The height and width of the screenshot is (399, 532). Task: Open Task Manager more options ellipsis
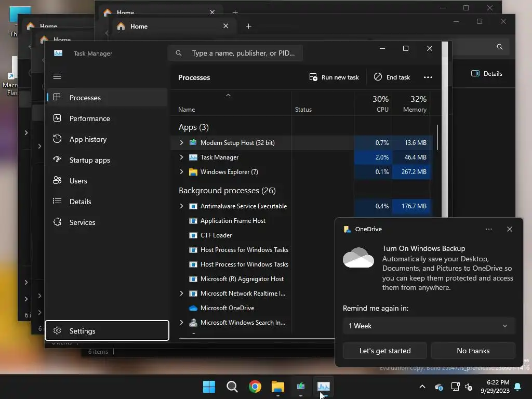click(x=428, y=77)
